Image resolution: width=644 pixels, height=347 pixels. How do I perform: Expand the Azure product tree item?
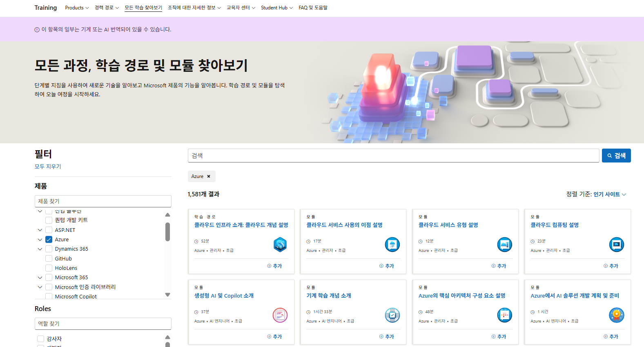click(x=40, y=240)
